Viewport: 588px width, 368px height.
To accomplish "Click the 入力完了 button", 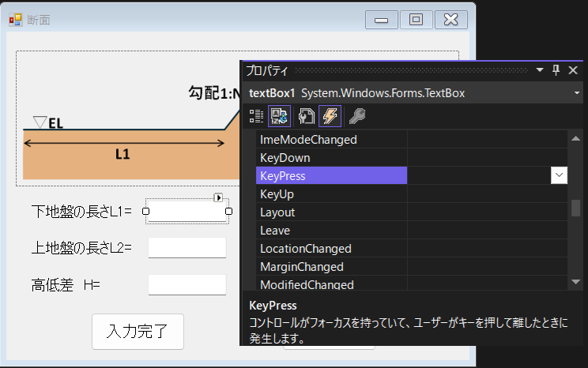I will click(x=138, y=332).
